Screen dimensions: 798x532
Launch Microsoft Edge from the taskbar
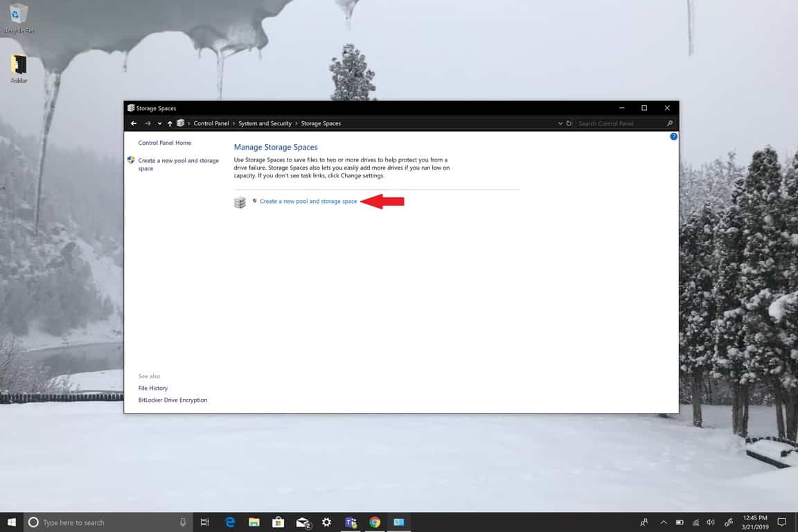230,522
